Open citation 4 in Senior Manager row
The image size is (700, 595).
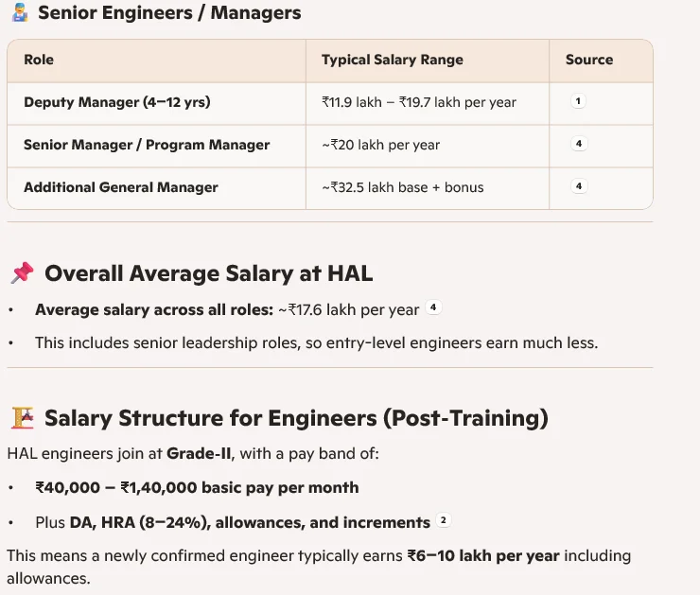click(579, 144)
